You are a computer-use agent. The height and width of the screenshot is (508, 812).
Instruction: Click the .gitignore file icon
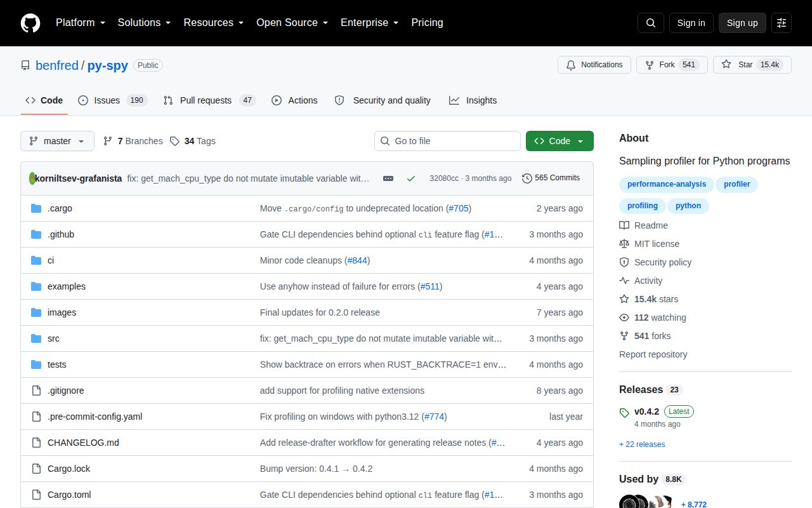click(x=36, y=391)
